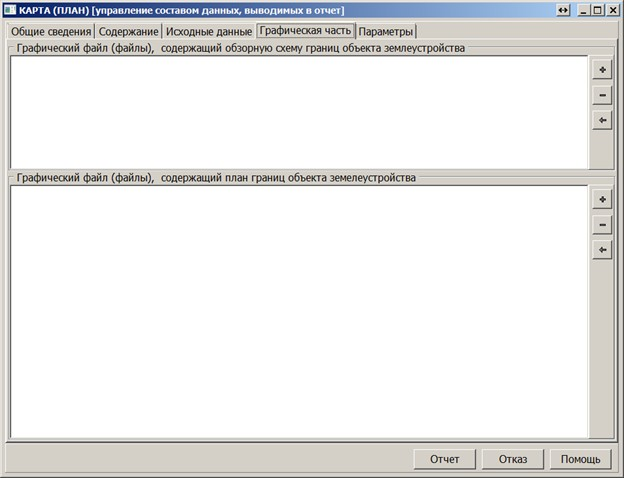This screenshot has width=624, height=478.
Task: Click the window icon in title bar
Action: pos(10,10)
